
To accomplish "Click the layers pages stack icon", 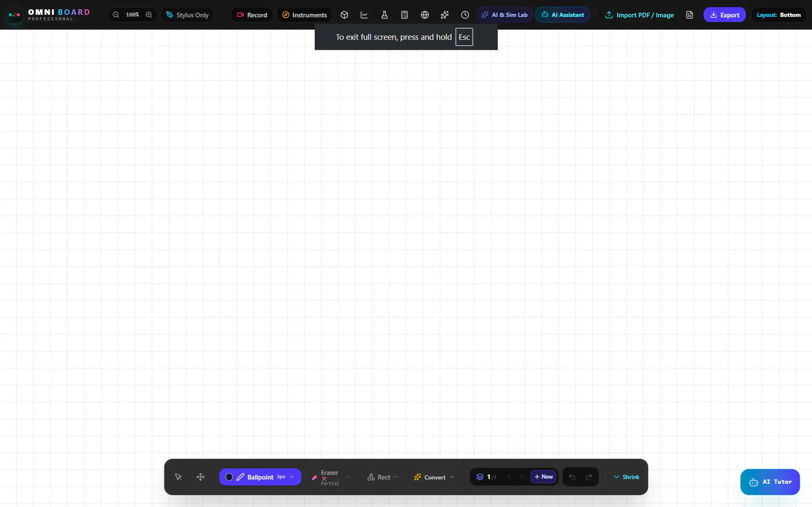I will click(x=480, y=477).
